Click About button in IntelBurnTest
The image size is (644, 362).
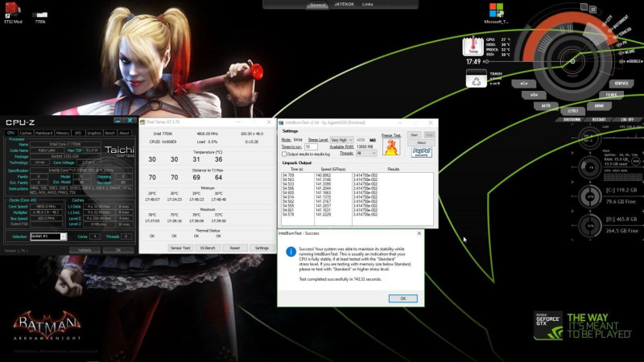tap(421, 143)
